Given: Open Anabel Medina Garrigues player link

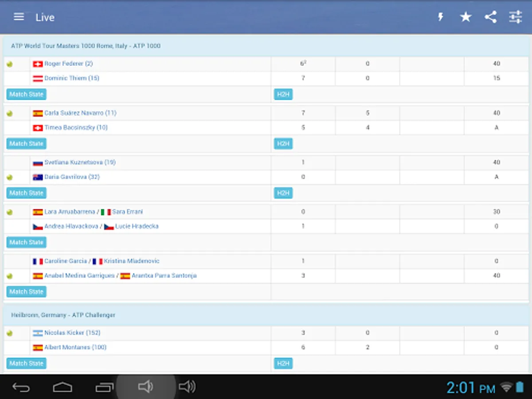Looking at the screenshot, I should coord(80,276).
